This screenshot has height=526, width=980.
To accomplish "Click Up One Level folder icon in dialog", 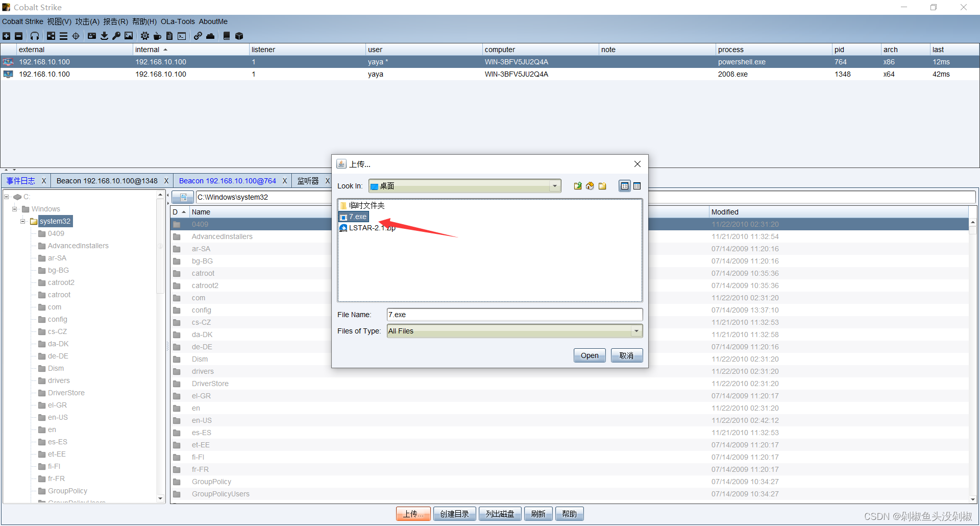I will (x=578, y=186).
